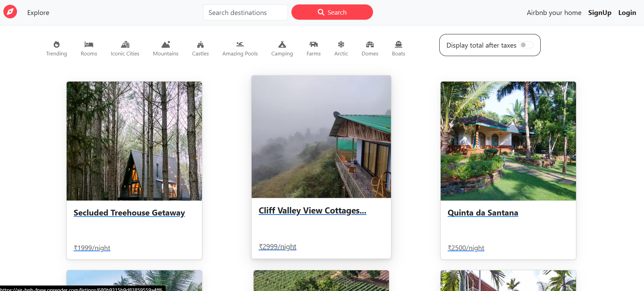Screen dimensions: 644x291
Task: Select the Trending fire icon
Action: pos(56,45)
